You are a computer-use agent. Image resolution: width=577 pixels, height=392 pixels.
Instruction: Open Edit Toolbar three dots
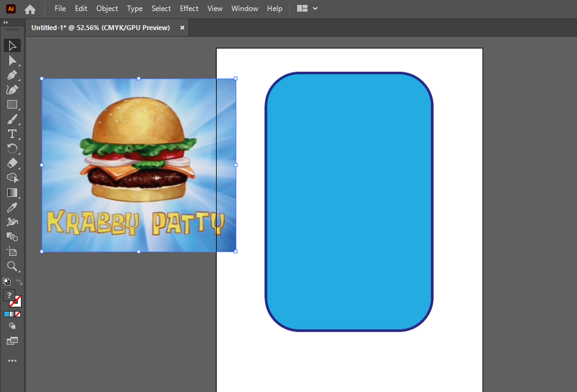coord(12,361)
